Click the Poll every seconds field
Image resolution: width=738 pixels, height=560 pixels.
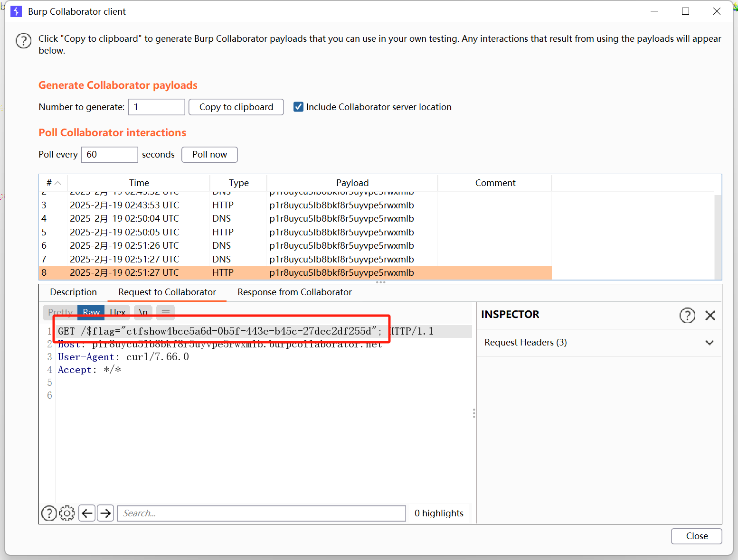click(110, 154)
